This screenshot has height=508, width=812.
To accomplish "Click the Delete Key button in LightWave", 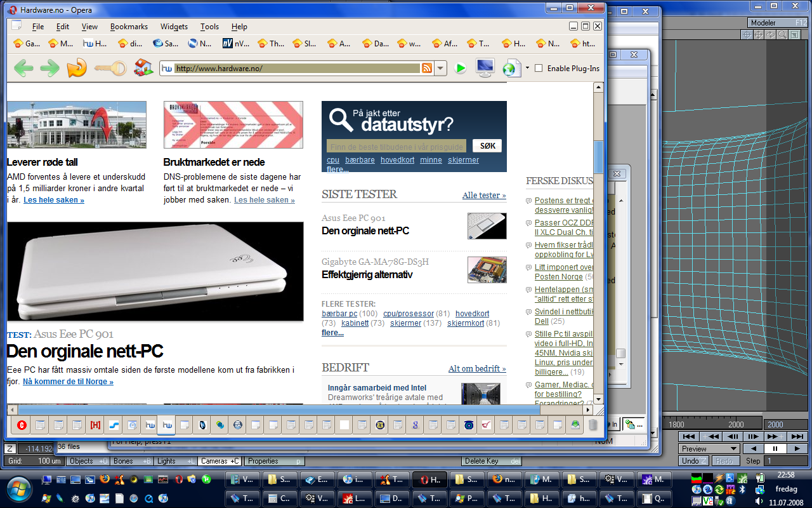I will [x=492, y=461].
